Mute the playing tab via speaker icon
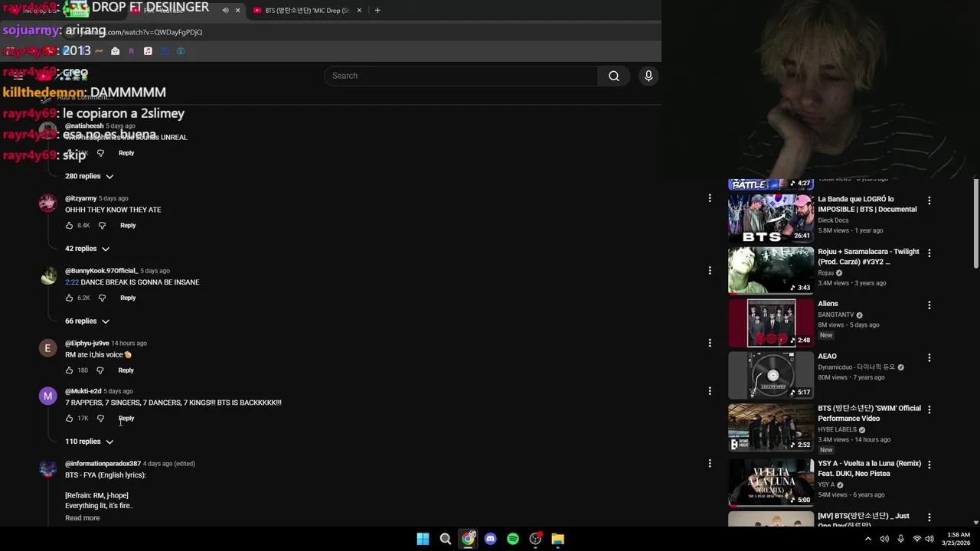This screenshot has width=980, height=551. 225,11
